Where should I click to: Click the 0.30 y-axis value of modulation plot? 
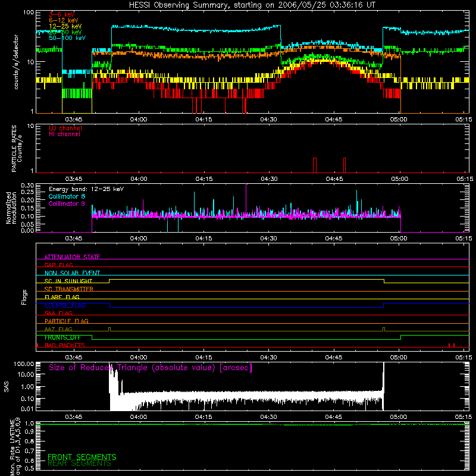(x=27, y=185)
